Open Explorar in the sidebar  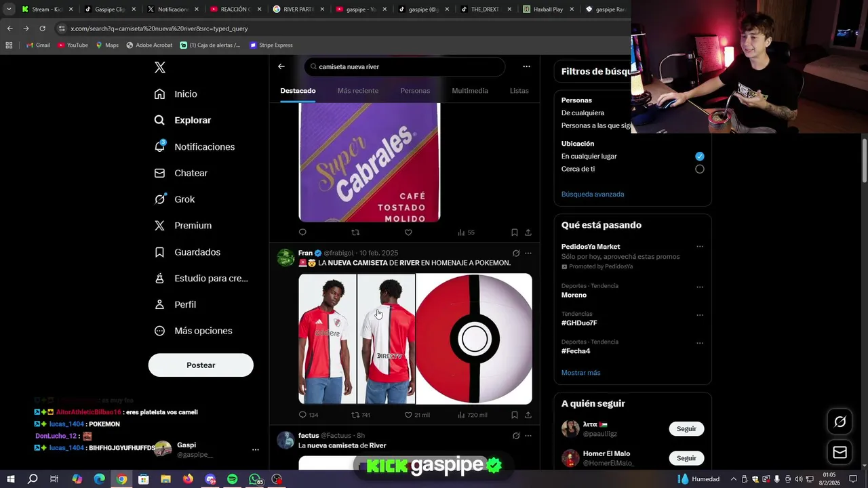click(182, 120)
